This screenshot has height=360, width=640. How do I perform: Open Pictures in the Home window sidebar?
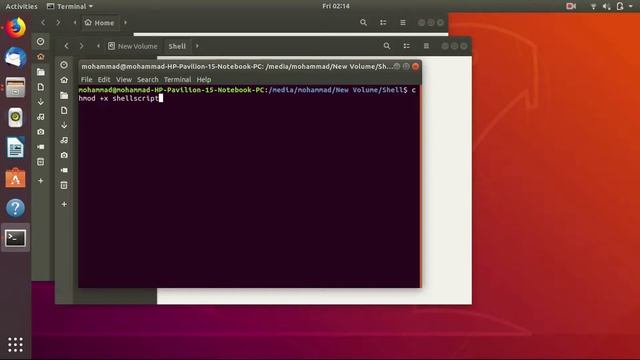tap(40, 132)
